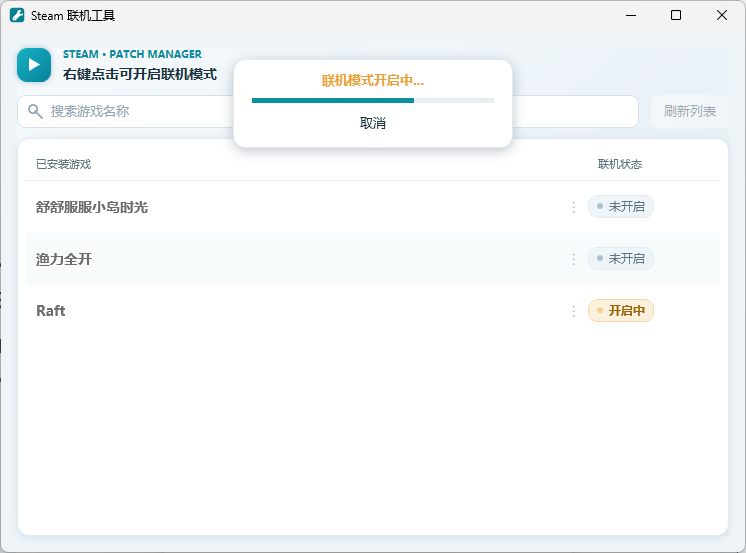Image resolution: width=746 pixels, height=553 pixels.
Task: Select the 舒舒服服小岛时光 game row
Action: (x=373, y=207)
